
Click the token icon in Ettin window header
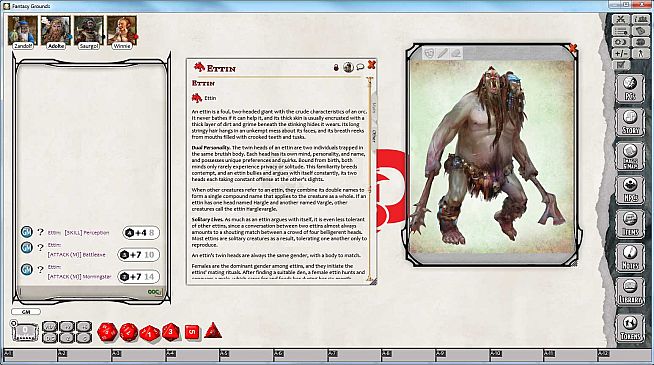pyautogui.click(x=348, y=67)
